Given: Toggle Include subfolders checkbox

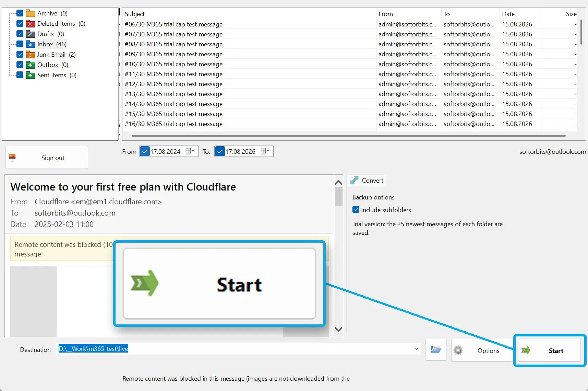Looking at the screenshot, I should [x=356, y=210].
